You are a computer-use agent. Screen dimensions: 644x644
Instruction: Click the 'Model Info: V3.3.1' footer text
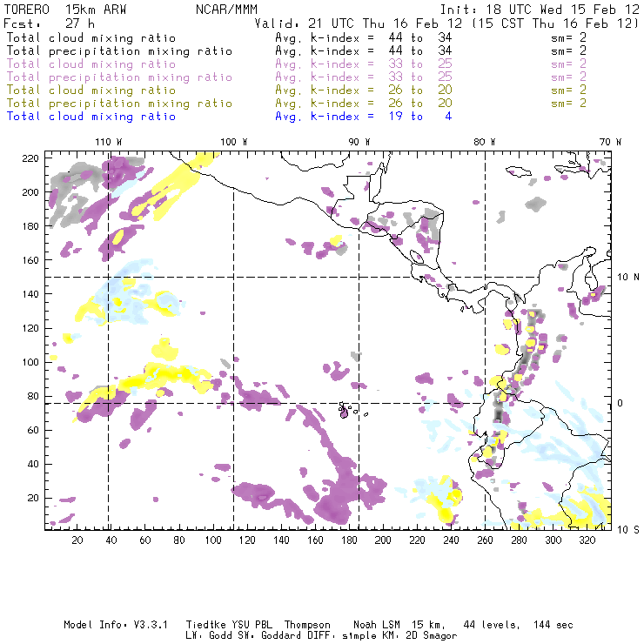[x=116, y=625]
